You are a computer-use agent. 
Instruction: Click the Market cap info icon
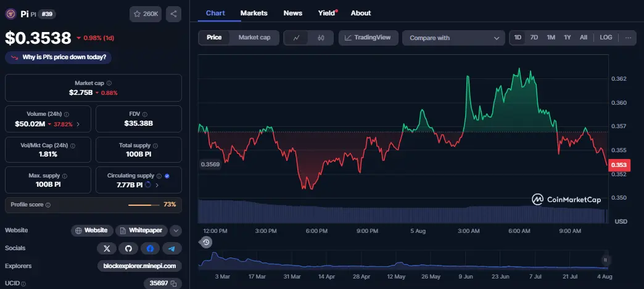click(x=109, y=83)
